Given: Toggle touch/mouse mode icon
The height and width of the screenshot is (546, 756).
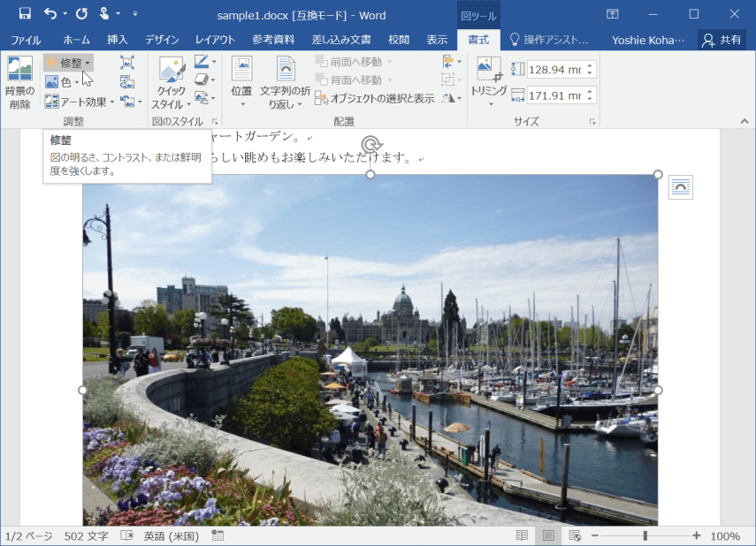Looking at the screenshot, I should 104,13.
